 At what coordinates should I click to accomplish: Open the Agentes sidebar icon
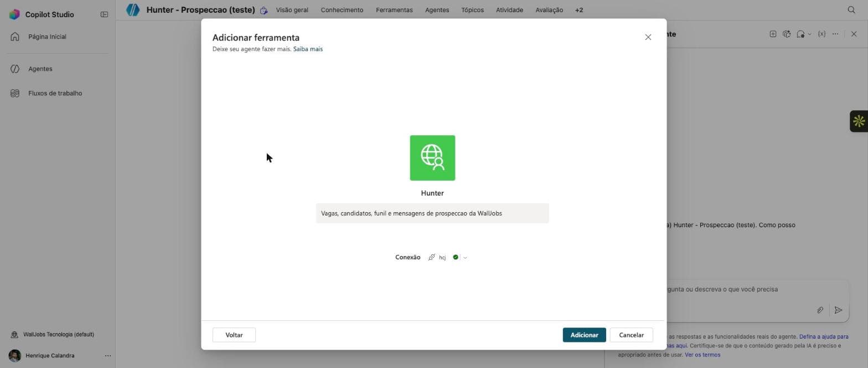point(15,69)
